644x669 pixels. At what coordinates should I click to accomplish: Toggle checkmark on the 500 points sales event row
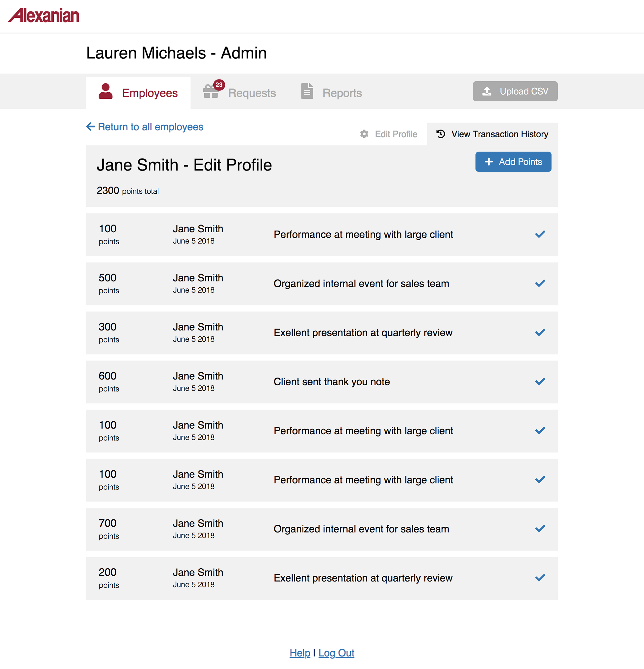[x=540, y=283]
